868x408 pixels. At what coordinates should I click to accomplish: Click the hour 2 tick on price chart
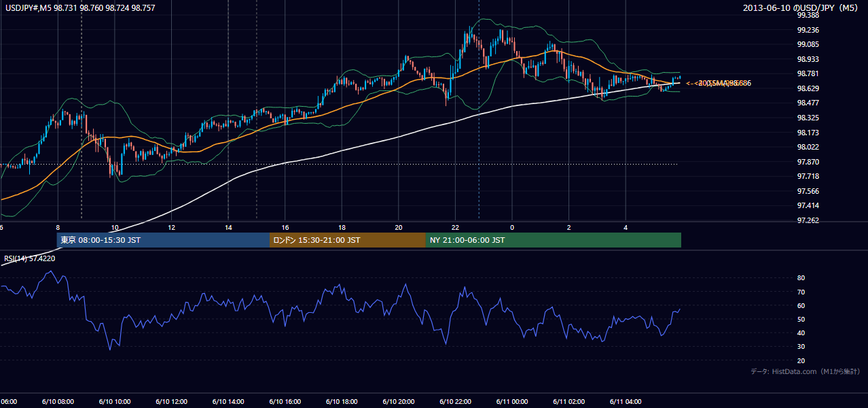[x=568, y=228]
